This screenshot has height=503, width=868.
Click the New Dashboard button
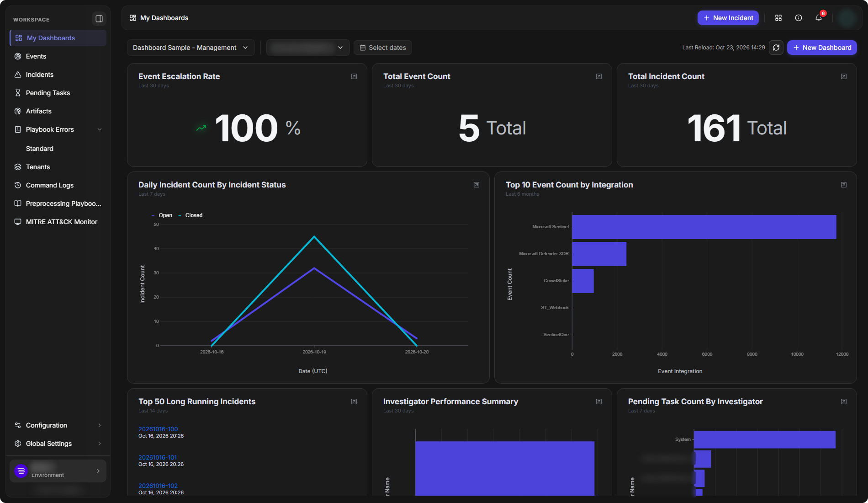pos(822,48)
